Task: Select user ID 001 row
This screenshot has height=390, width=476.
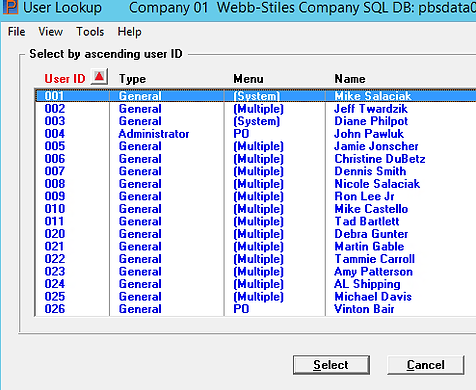Action: click(x=256, y=96)
